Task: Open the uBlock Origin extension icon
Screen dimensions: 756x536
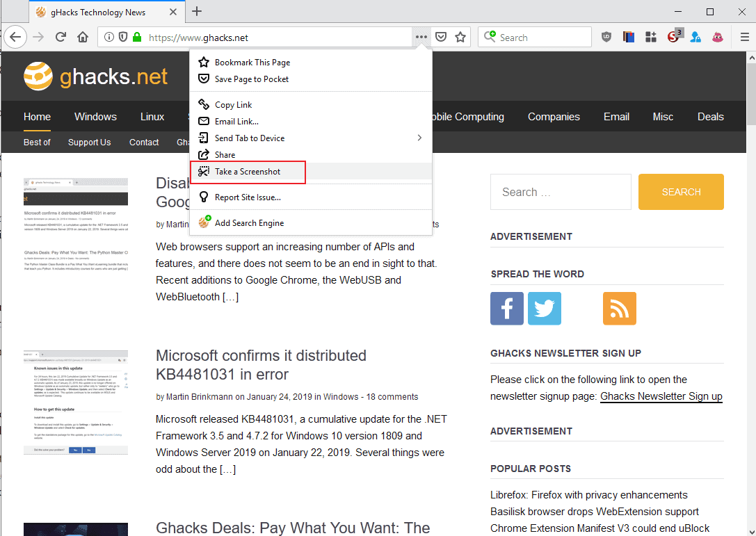Action: coord(606,37)
